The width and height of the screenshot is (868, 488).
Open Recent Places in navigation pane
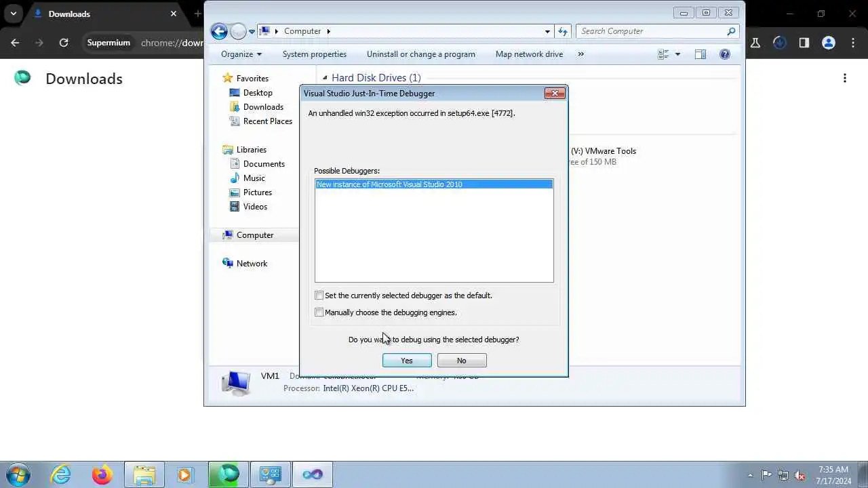click(267, 121)
